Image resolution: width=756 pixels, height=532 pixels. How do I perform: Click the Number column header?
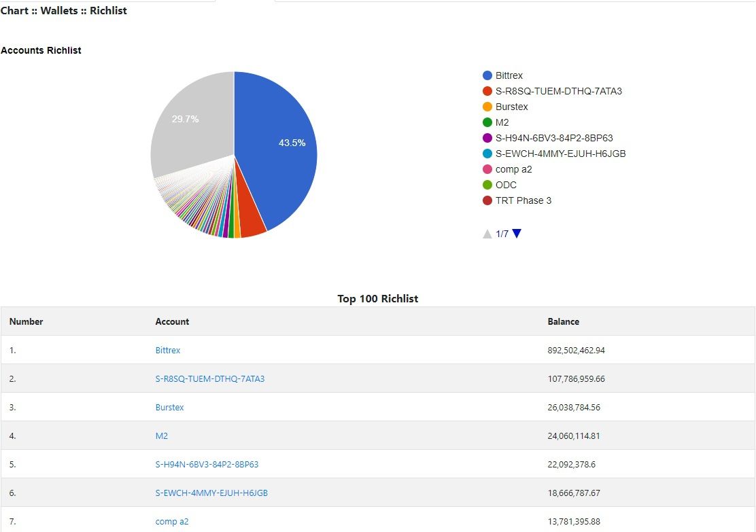pos(26,321)
